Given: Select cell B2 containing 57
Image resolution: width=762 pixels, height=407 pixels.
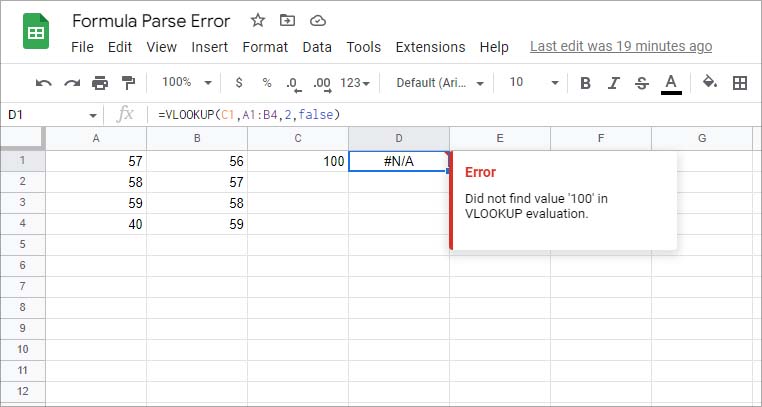Looking at the screenshot, I should point(197,182).
